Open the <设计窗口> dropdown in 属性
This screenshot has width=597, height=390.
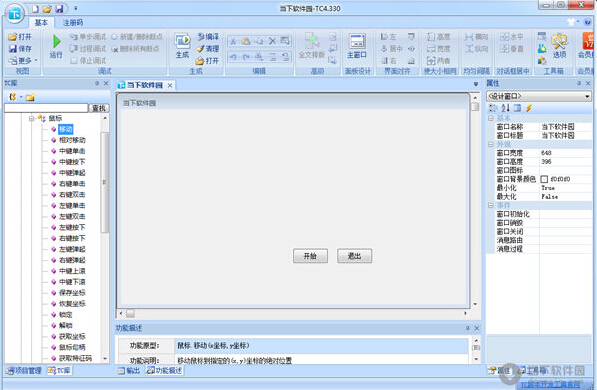(x=587, y=96)
